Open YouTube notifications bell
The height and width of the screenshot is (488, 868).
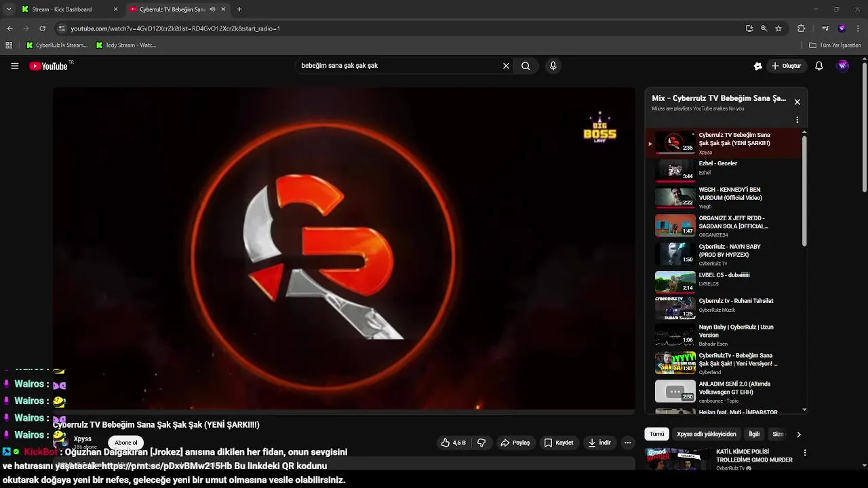coord(819,66)
